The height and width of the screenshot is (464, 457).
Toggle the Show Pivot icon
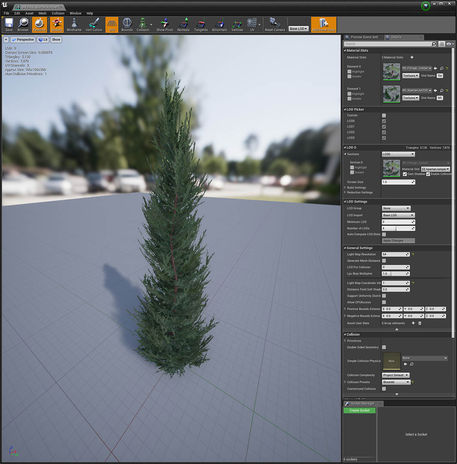[x=165, y=24]
